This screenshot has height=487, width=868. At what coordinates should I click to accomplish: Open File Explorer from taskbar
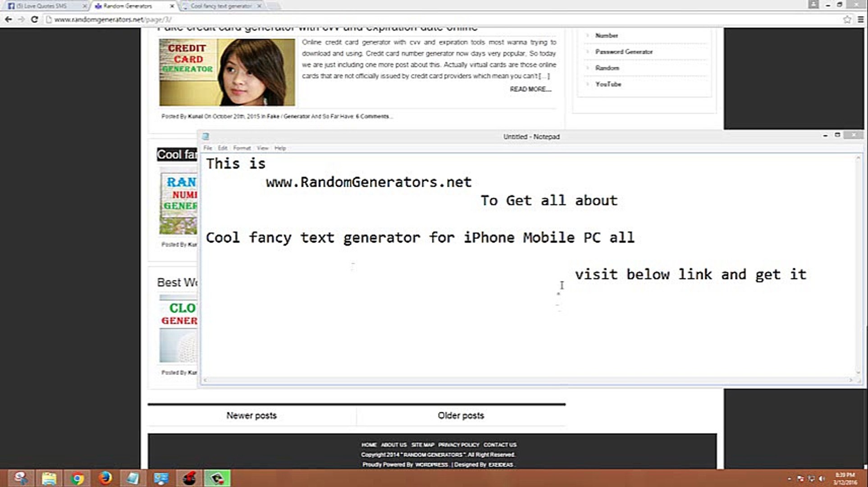point(49,478)
